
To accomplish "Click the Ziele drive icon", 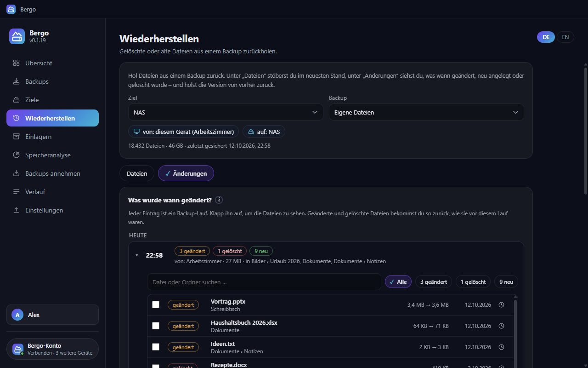I will tap(16, 100).
